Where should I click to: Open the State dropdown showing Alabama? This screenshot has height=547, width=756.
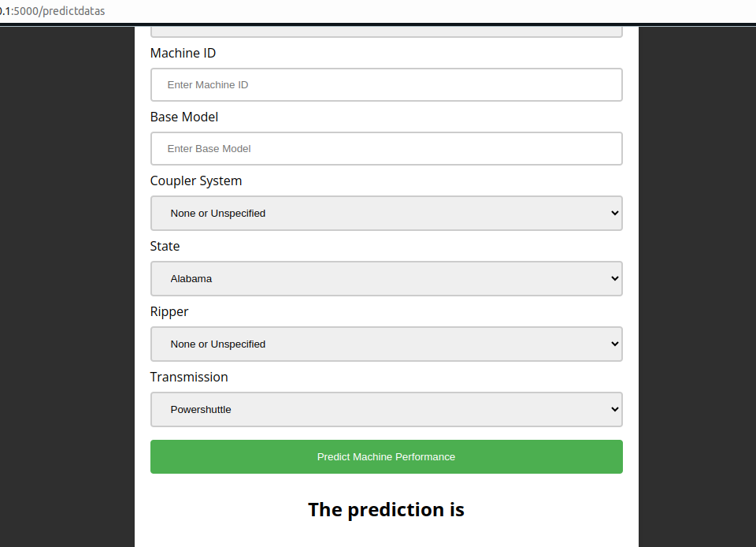click(386, 279)
